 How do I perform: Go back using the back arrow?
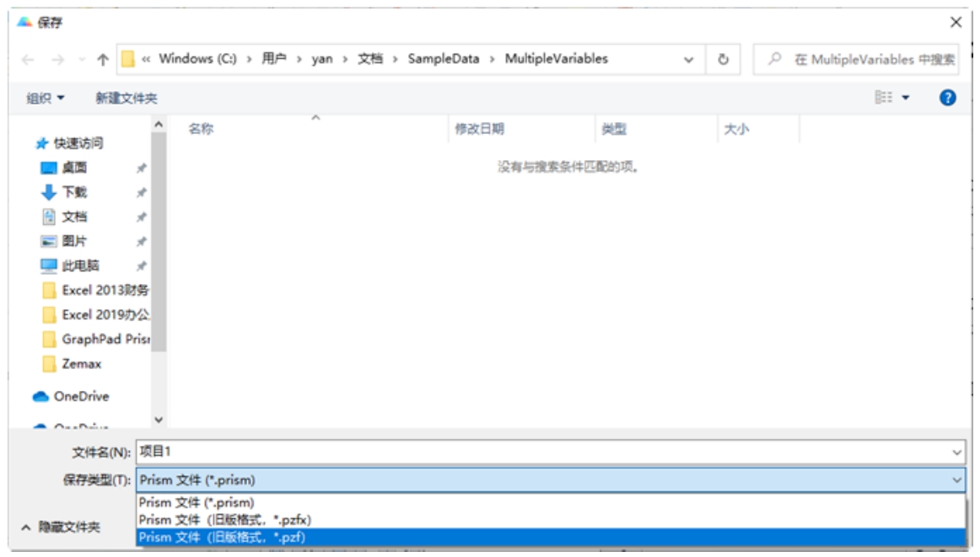28,59
